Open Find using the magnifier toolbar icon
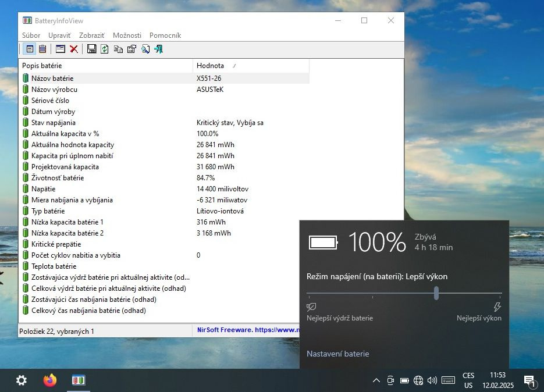 (145, 49)
